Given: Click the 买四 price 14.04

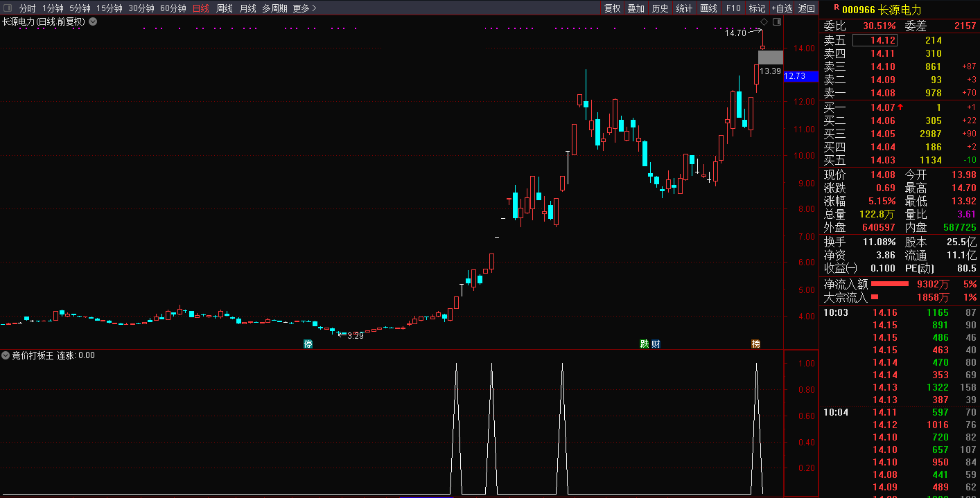Looking at the screenshot, I should point(883,147).
